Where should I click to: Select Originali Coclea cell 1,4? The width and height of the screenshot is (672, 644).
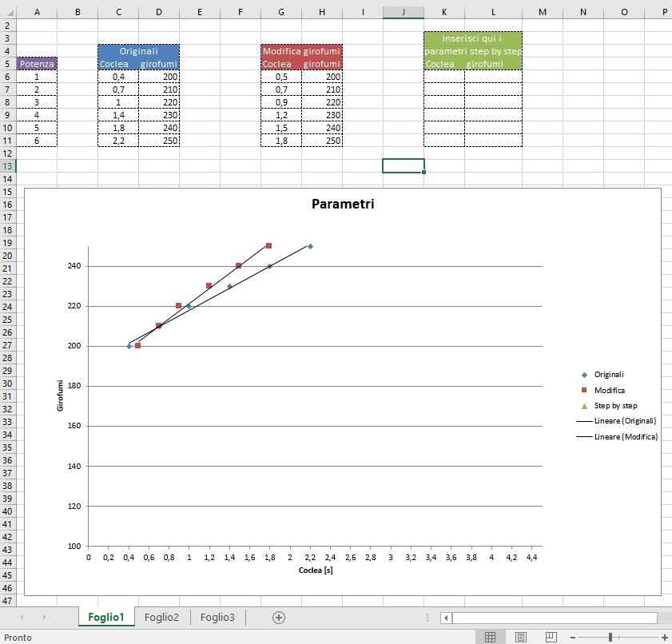coord(118,115)
